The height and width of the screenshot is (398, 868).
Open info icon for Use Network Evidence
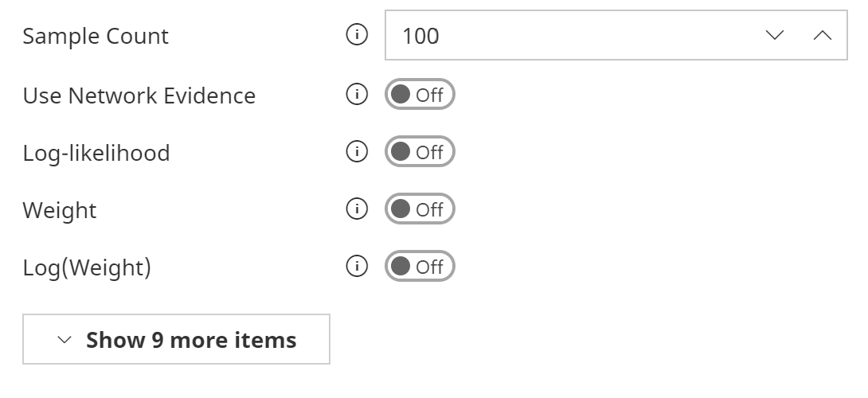(357, 95)
